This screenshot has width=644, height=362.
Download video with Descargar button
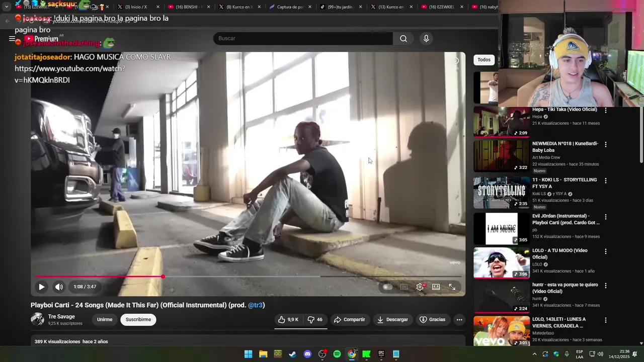(392, 320)
